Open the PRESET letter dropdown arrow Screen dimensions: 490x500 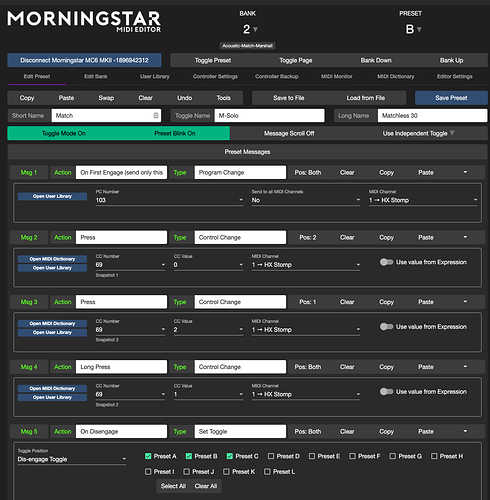click(x=419, y=29)
